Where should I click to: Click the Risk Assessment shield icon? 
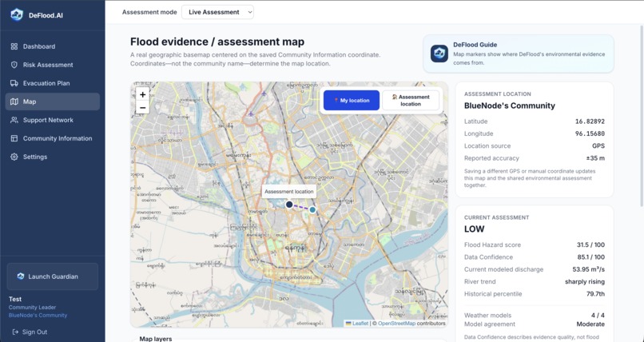(14, 65)
